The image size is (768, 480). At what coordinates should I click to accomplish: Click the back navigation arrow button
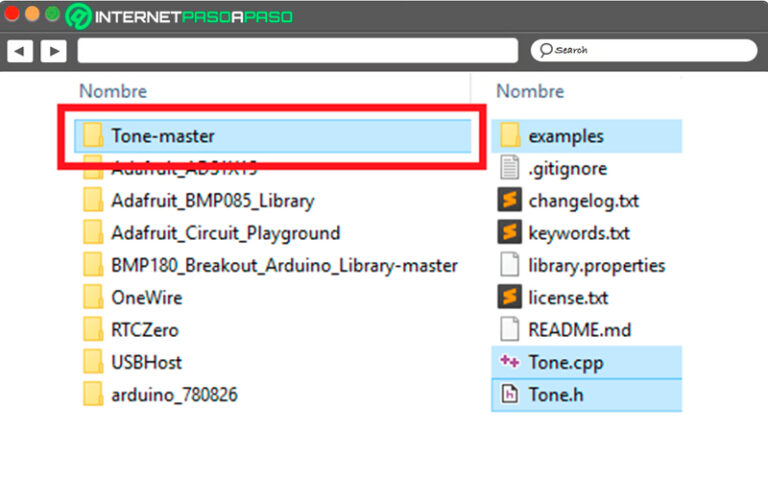pyautogui.click(x=20, y=50)
